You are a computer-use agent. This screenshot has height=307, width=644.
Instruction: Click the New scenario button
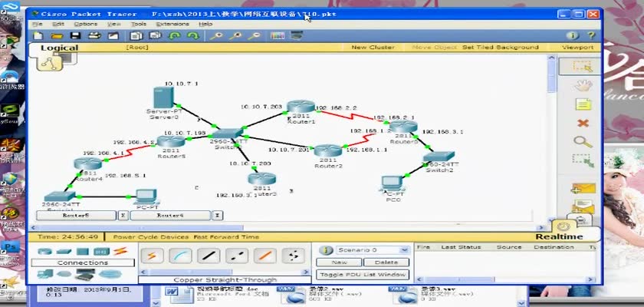coord(339,262)
